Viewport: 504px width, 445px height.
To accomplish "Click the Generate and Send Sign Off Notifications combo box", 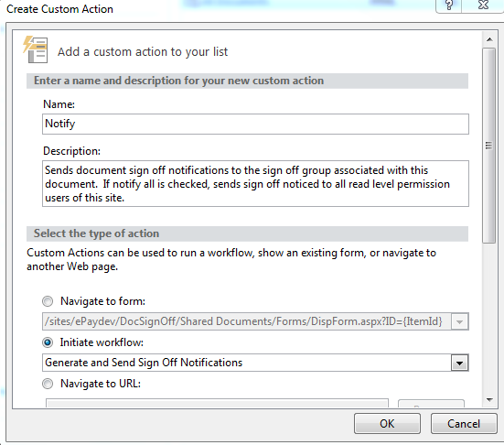I will click(255, 363).
